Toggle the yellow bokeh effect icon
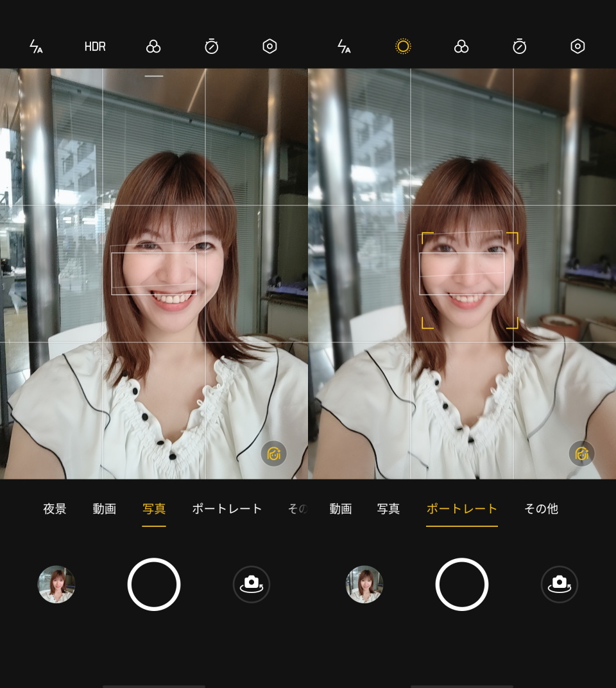 [x=403, y=46]
